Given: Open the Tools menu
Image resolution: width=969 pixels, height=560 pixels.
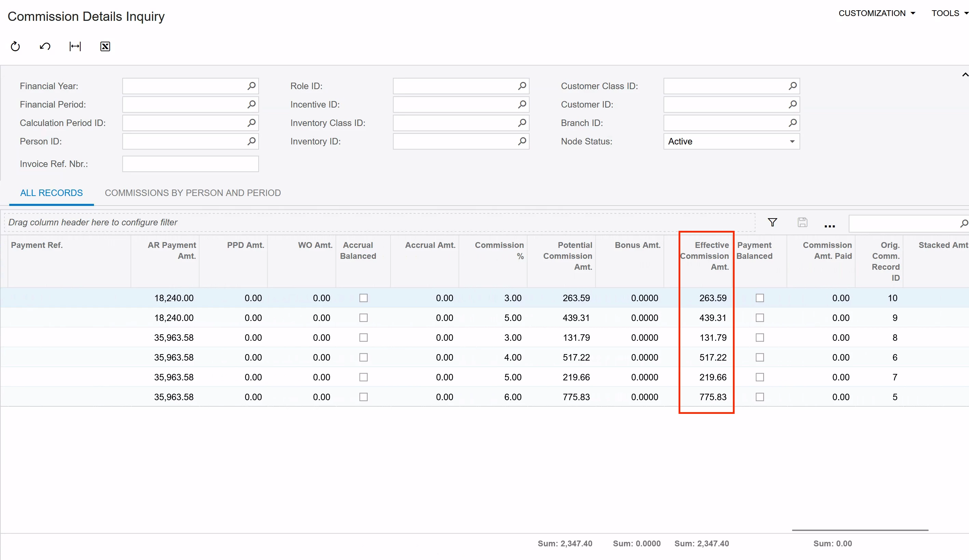Looking at the screenshot, I should [x=948, y=13].
